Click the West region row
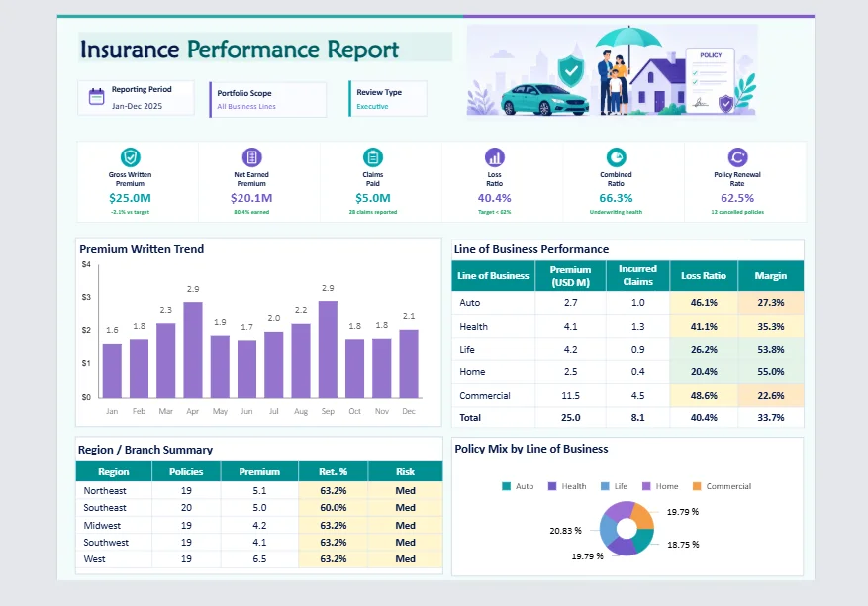This screenshot has width=868, height=606. point(259,558)
